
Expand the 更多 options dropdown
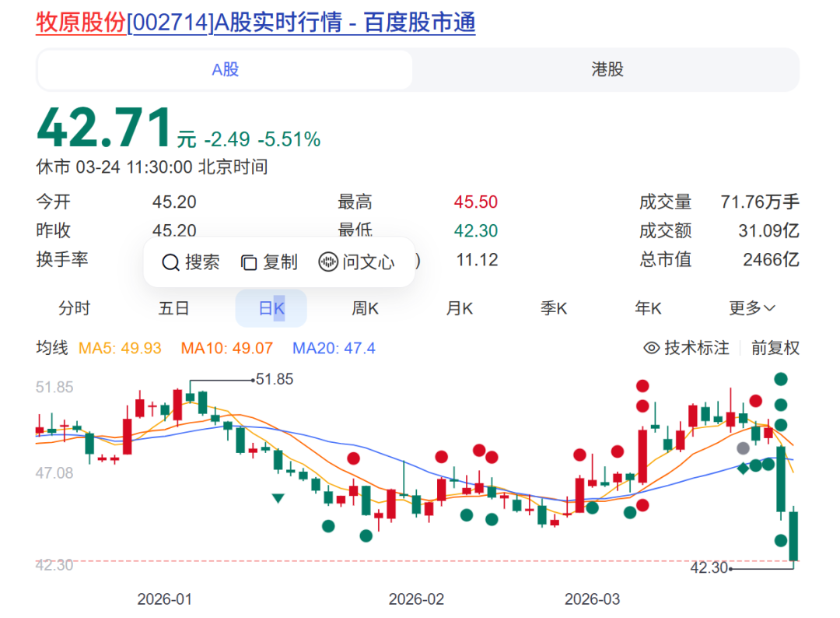pyautogui.click(x=751, y=308)
